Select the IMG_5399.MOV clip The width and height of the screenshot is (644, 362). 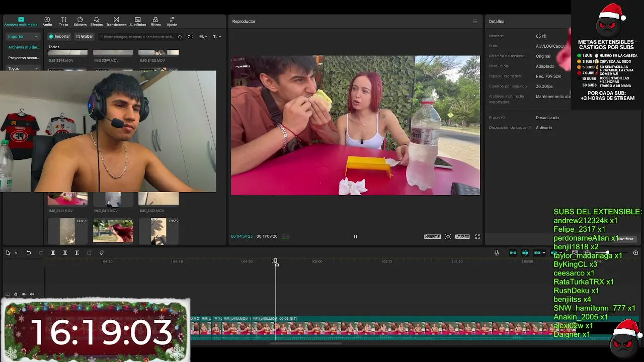point(113,56)
